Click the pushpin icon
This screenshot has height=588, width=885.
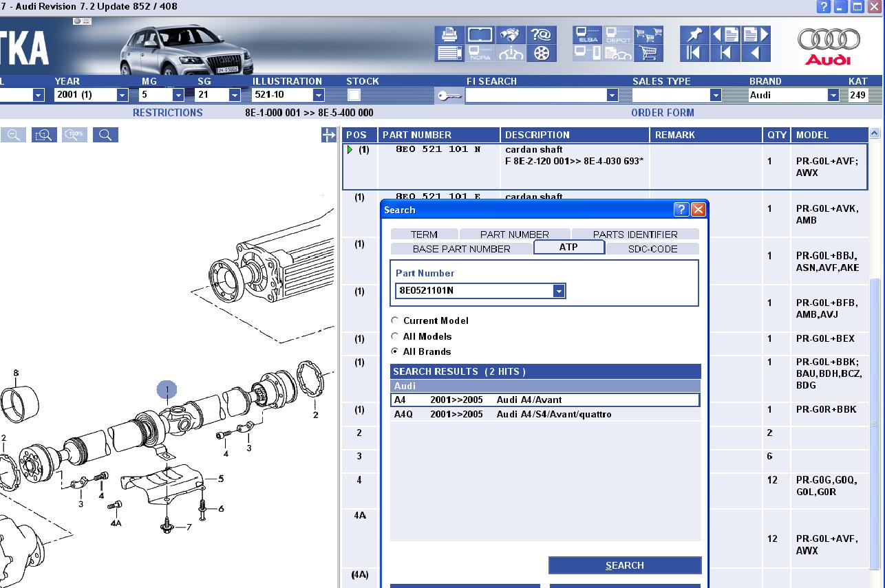point(694,34)
